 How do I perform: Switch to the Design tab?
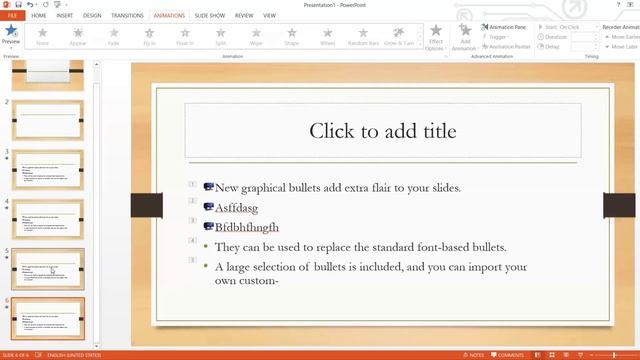tap(92, 16)
